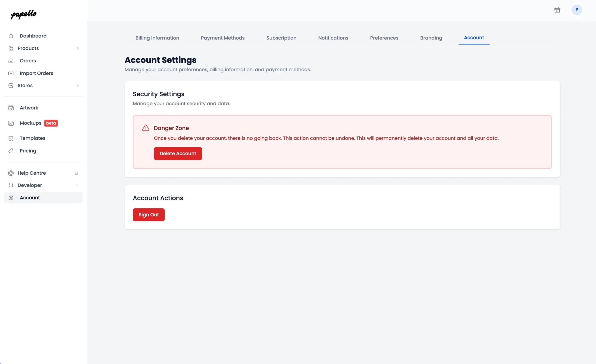The image size is (596, 364).
Task: Click the Dashboard home icon
Action: [x=11, y=36]
